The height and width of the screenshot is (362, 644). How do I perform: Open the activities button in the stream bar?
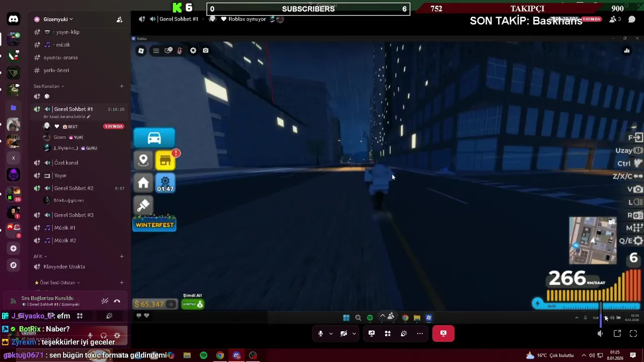[387, 333]
